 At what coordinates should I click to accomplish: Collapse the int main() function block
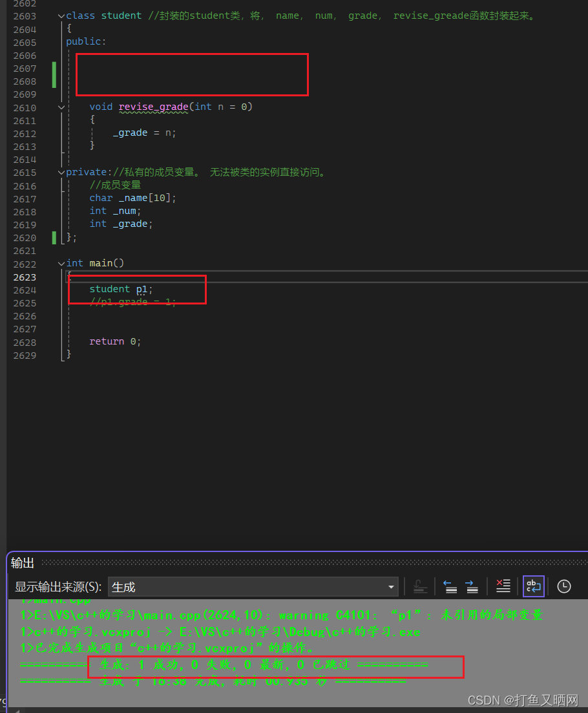click(61, 263)
